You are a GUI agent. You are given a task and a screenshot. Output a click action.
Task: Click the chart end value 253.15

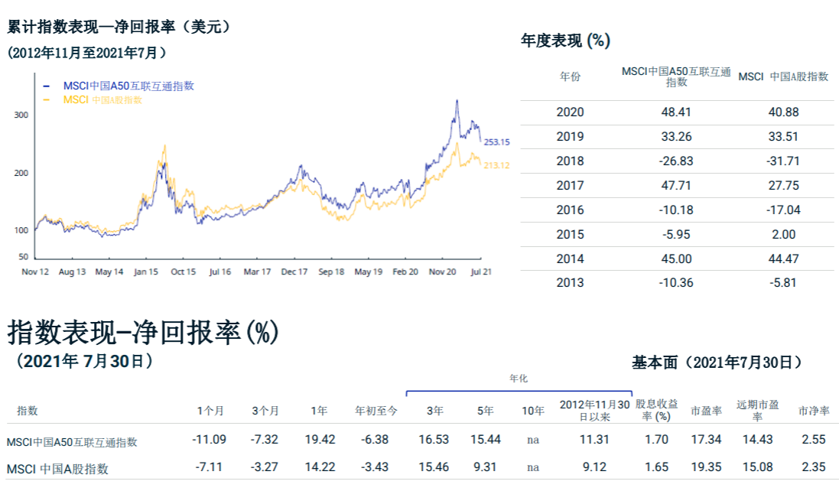point(496,142)
